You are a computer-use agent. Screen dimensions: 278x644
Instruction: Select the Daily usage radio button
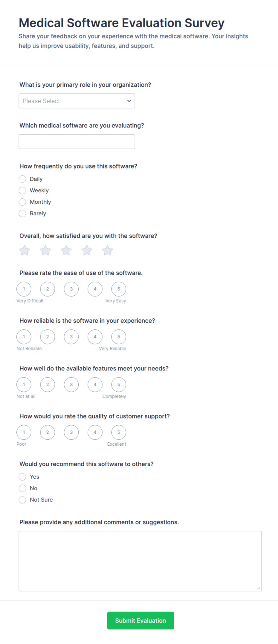point(22,179)
